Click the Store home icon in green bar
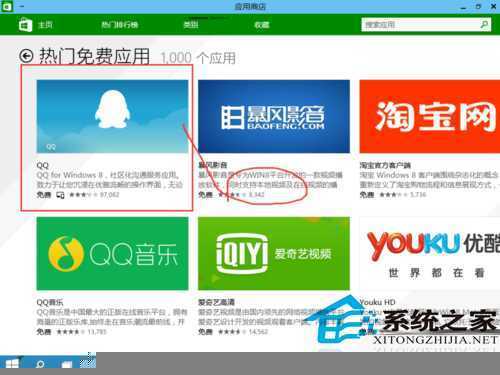 (x=25, y=25)
